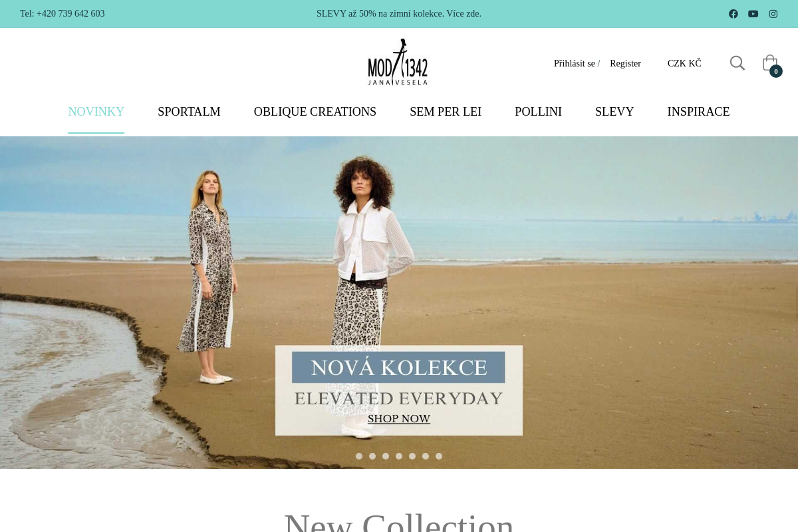The height and width of the screenshot is (532, 798).
Task: Open the shopping cart icon
Action: [771, 64]
